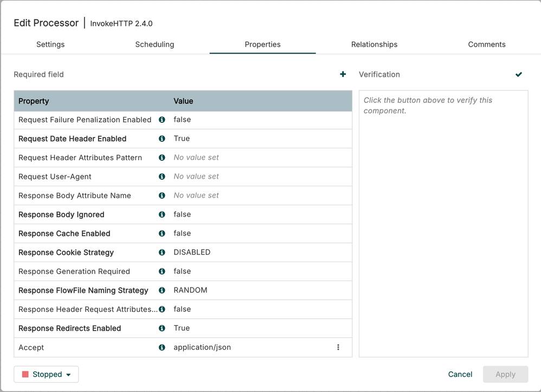Screen dimensions: 541x392
Task: Click info icon for Response Cookie Strategy
Action: (162, 252)
